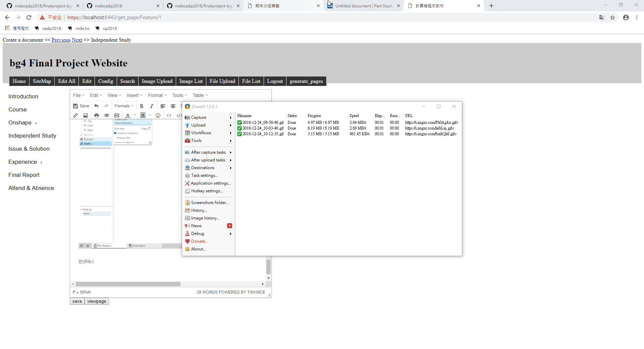
Task: Align text center in the editor
Action: point(173,106)
